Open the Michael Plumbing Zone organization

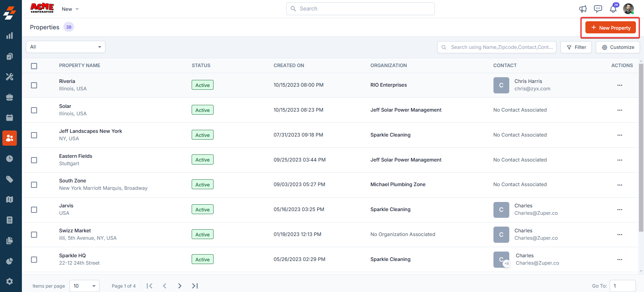click(398, 184)
